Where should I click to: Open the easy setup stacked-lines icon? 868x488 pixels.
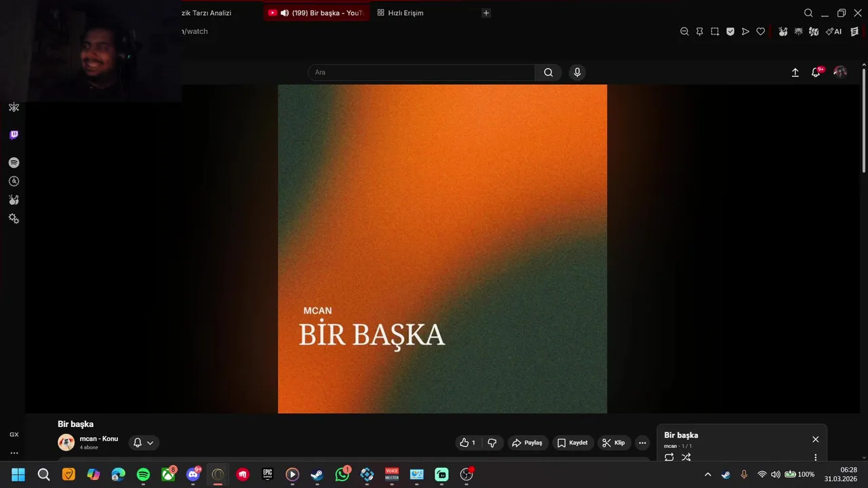coord(854,32)
